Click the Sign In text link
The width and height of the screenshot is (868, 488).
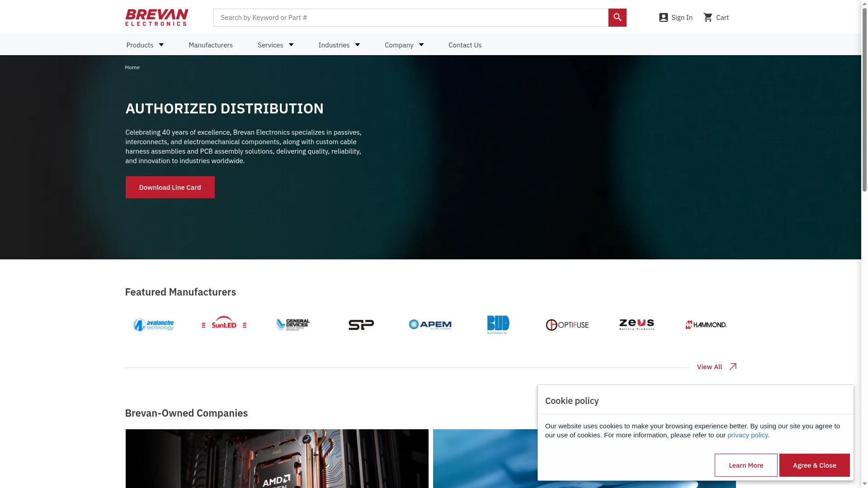[682, 18]
